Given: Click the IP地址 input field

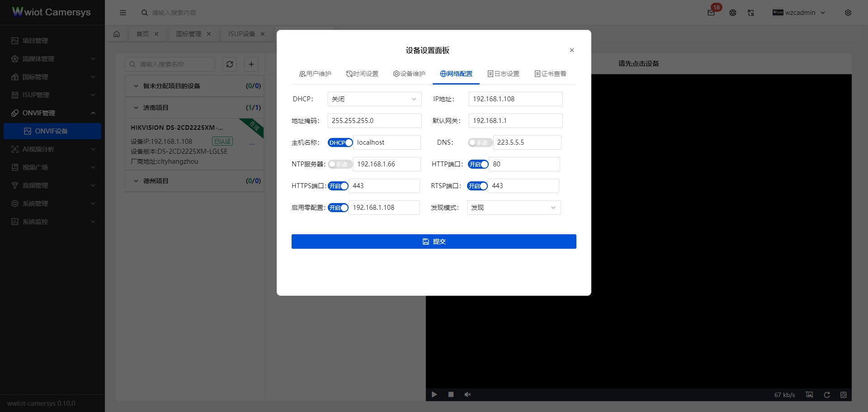Looking at the screenshot, I should point(515,99).
